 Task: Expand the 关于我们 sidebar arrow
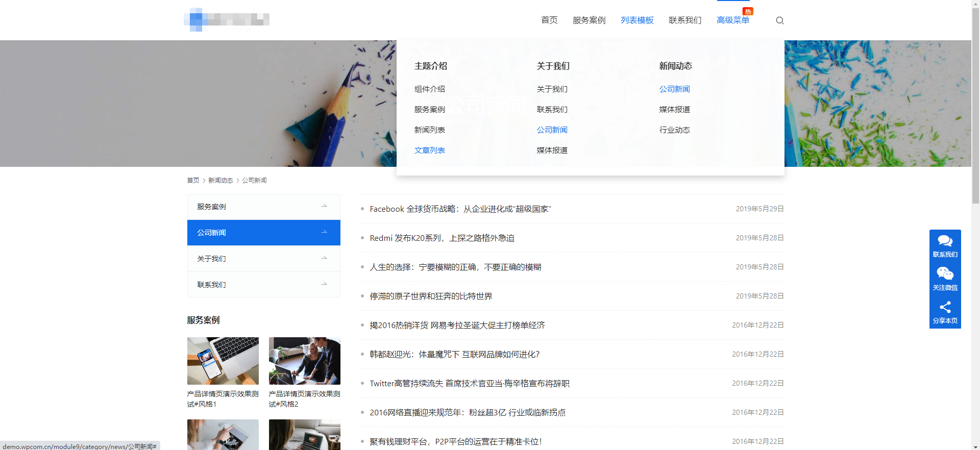(324, 258)
